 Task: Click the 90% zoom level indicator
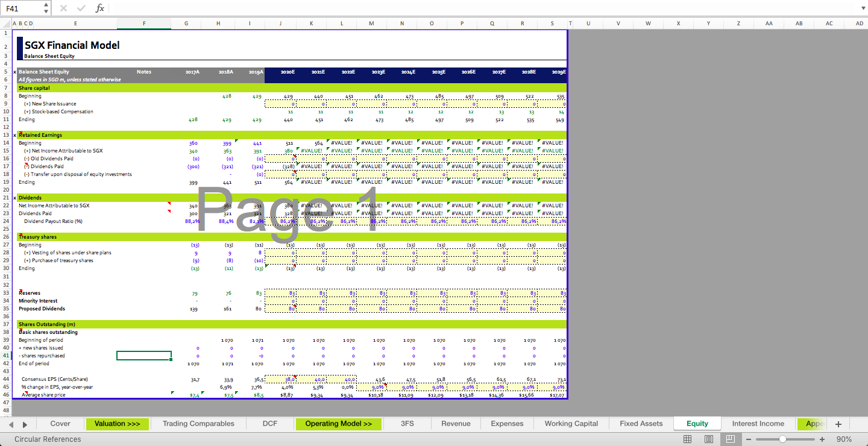coord(844,439)
